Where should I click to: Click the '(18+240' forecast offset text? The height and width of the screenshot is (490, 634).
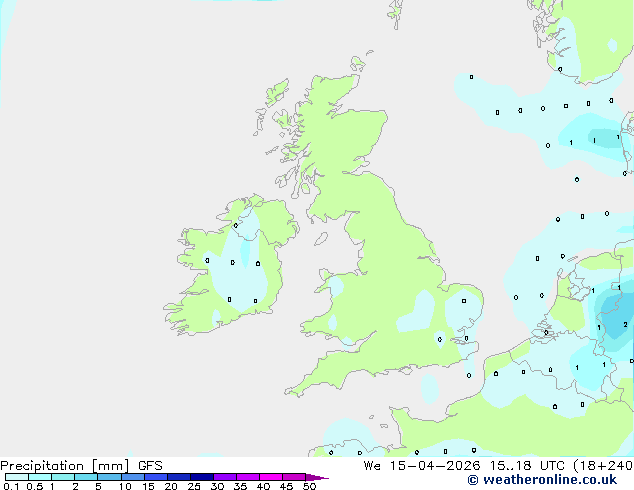point(603,466)
